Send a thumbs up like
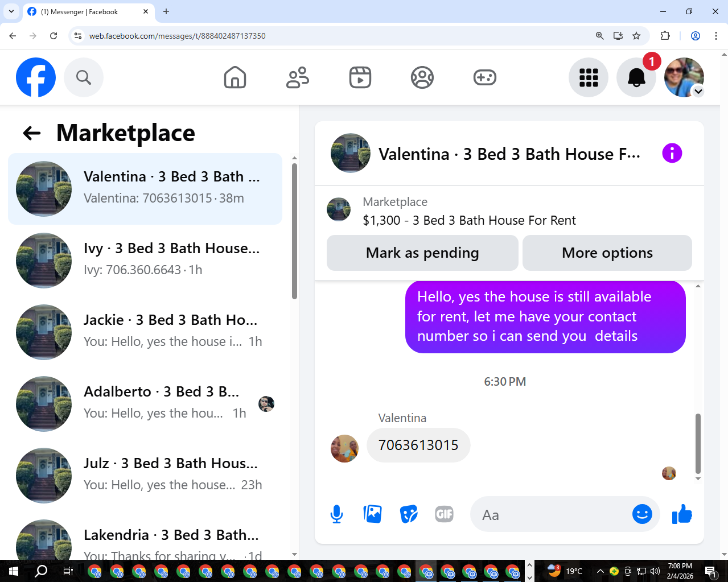 [682, 514]
